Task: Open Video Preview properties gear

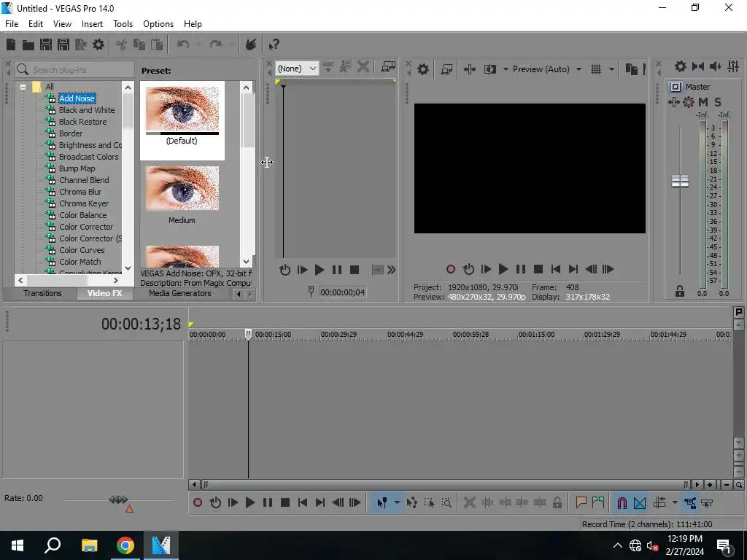Action: pyautogui.click(x=422, y=69)
